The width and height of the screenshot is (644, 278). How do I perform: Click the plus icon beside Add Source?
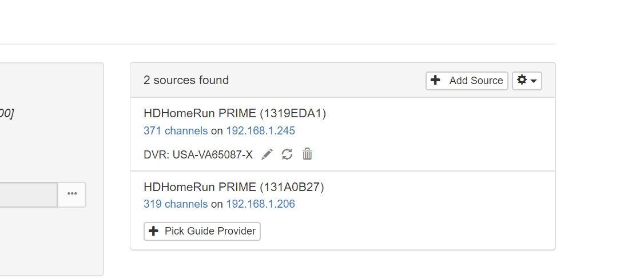pos(435,81)
